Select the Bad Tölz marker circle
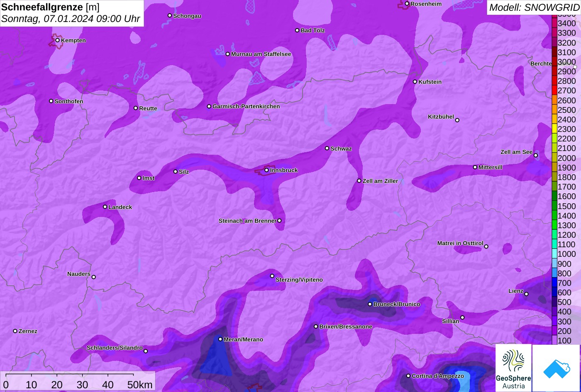581x392 pixels. [x=297, y=30]
